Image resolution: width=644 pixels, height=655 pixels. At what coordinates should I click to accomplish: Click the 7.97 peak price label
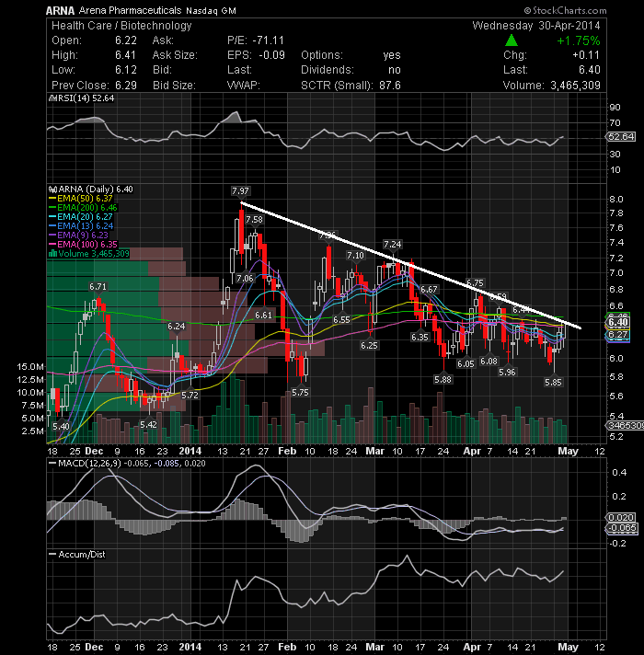[240, 191]
